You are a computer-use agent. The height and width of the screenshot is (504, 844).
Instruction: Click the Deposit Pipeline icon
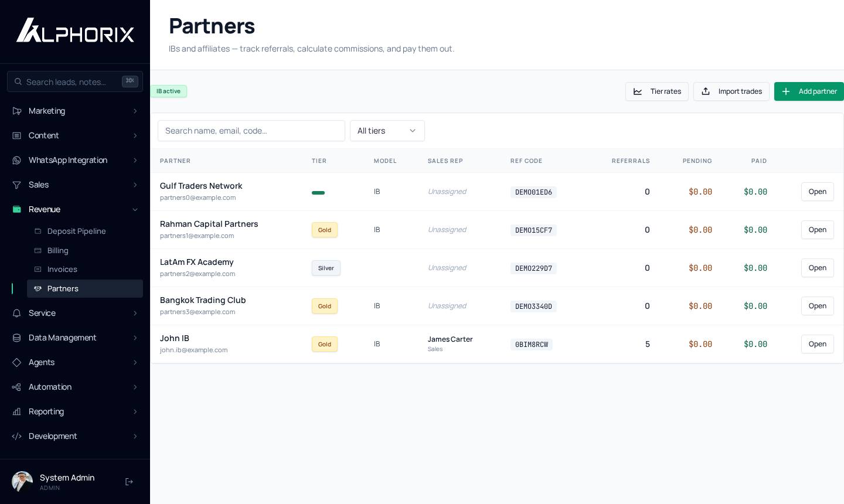tap(38, 231)
